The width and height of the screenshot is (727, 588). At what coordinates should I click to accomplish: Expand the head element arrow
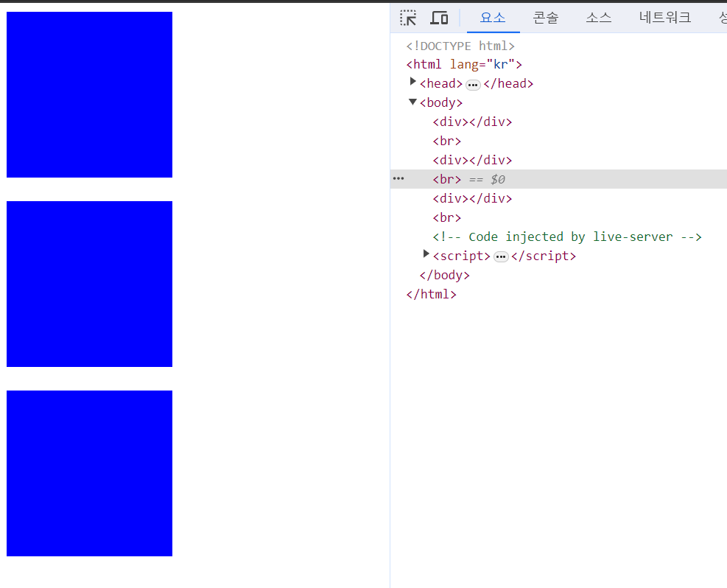pos(412,82)
